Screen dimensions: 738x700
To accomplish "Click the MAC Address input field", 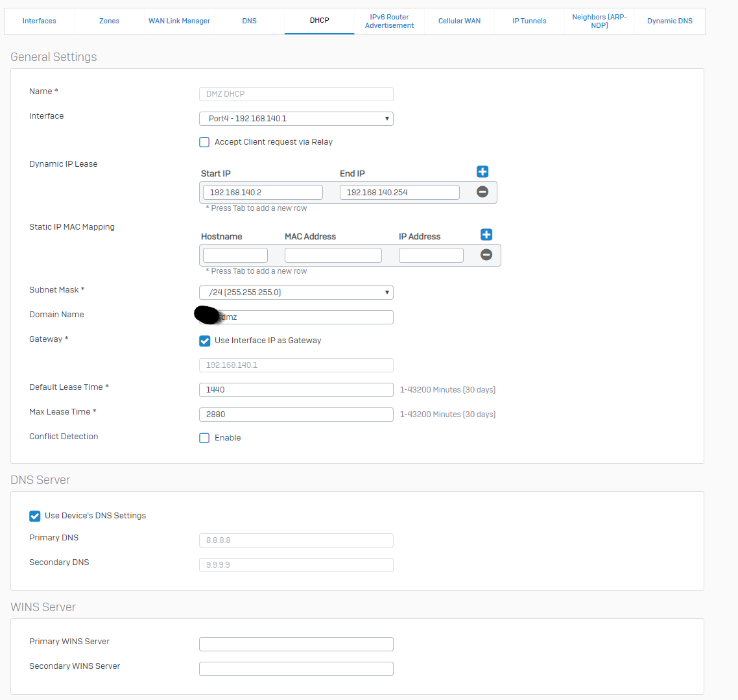I will tap(333, 256).
